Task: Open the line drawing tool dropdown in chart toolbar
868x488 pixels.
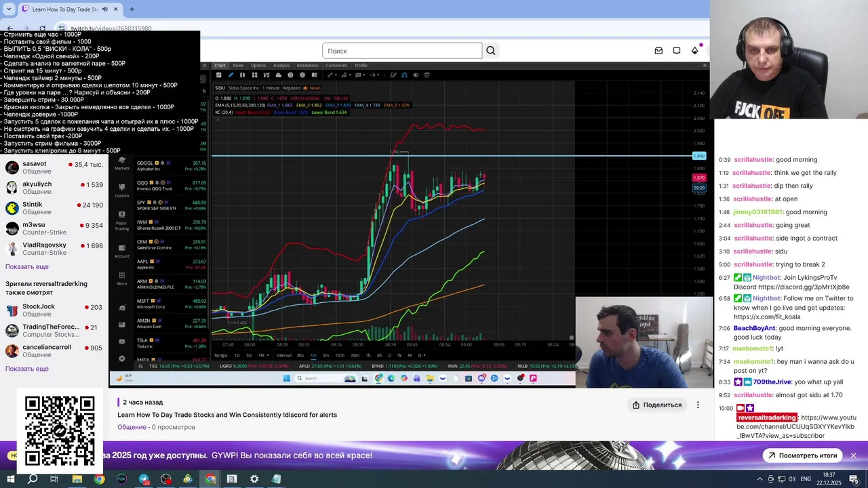Action: pyautogui.click(x=332, y=75)
